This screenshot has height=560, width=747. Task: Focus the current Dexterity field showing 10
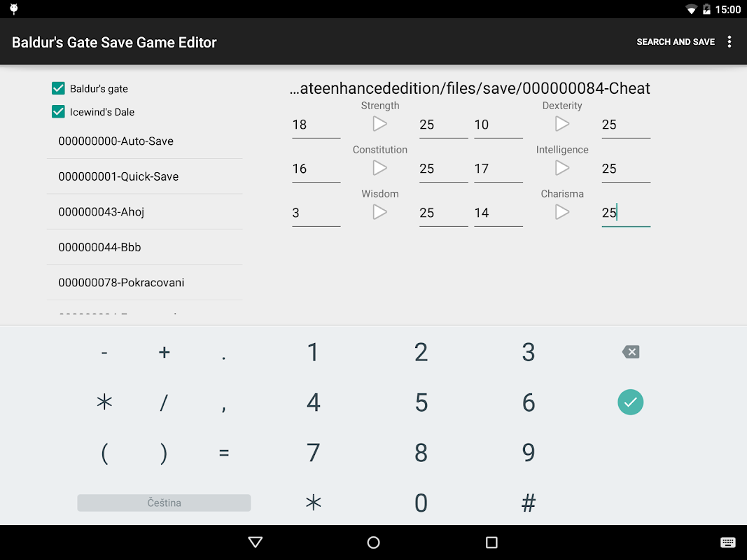498,125
